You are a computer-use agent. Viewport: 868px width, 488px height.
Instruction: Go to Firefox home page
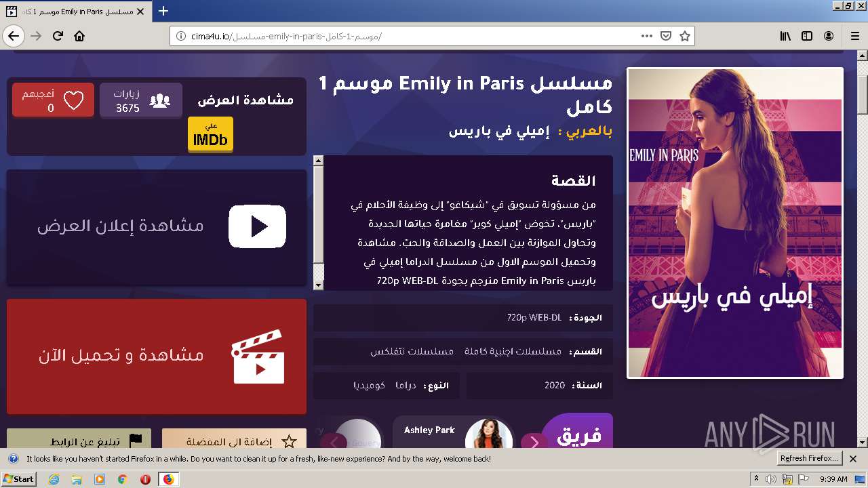(79, 36)
